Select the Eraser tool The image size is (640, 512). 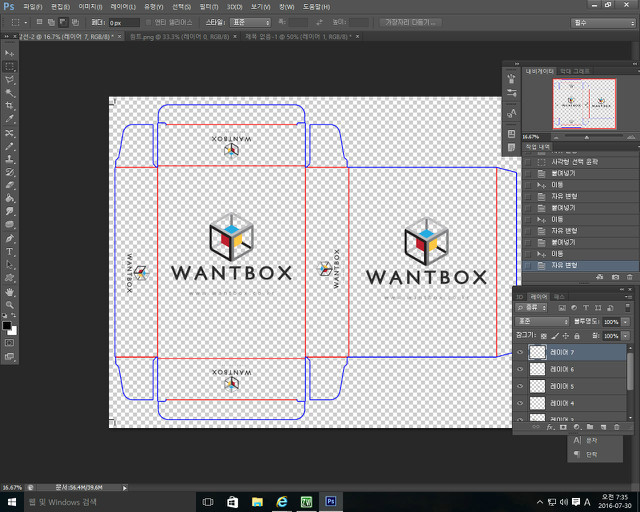click(x=9, y=185)
